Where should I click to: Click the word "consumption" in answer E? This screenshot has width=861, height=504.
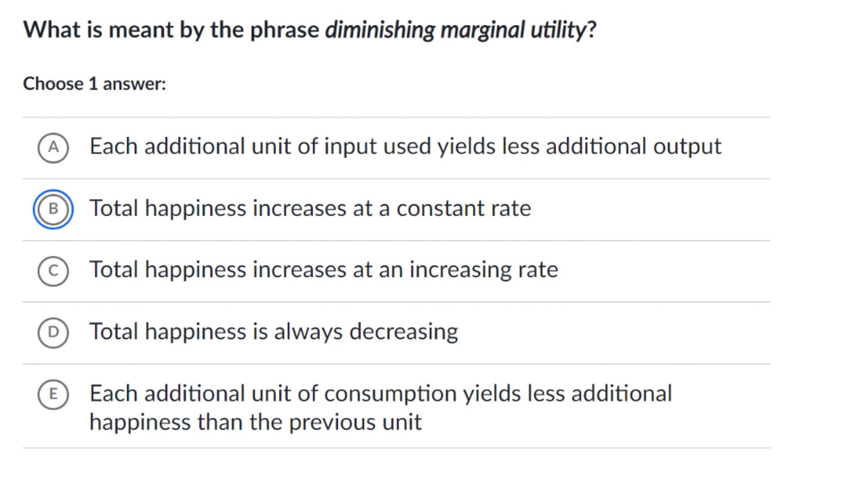tap(390, 394)
